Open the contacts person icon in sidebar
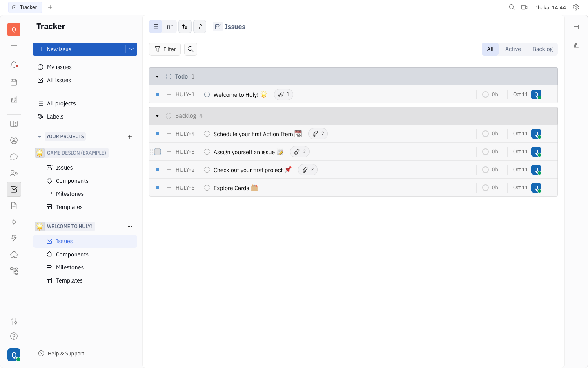The width and height of the screenshot is (588, 368). pyautogui.click(x=14, y=140)
